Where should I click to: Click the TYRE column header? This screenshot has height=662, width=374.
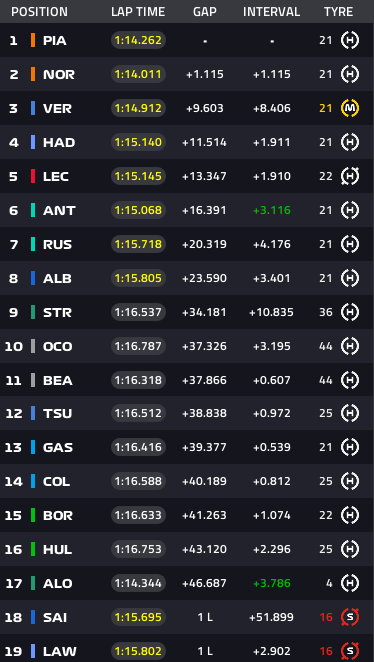pos(339,12)
